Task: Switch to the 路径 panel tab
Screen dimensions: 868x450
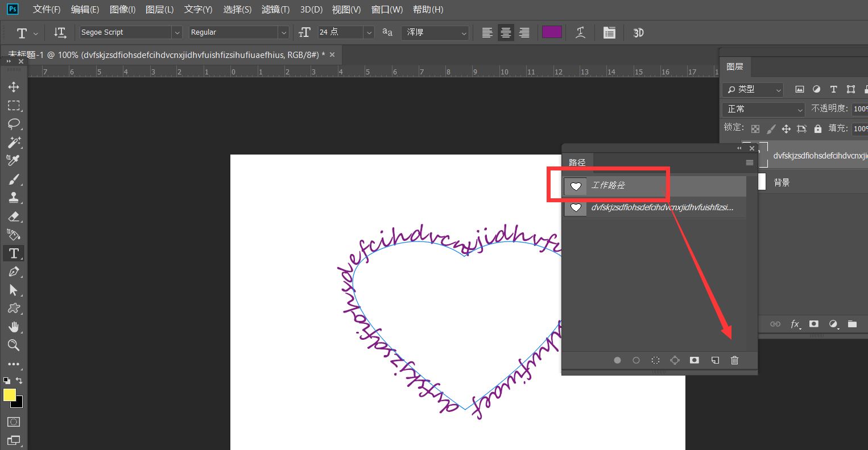Action: pyautogui.click(x=577, y=163)
